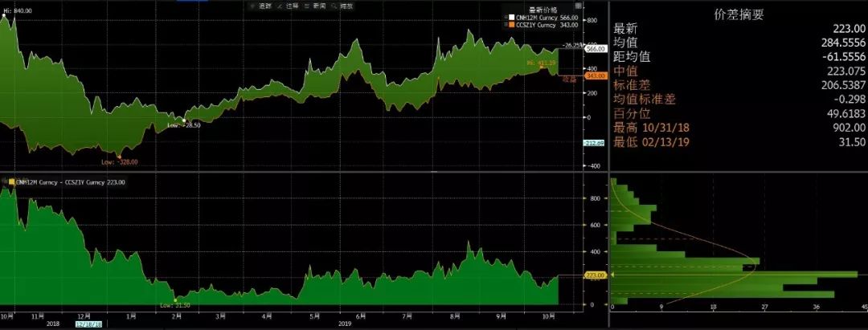Select the 最新 223.00 summary row
The width and height of the screenshot is (868, 330).
[x=739, y=29]
